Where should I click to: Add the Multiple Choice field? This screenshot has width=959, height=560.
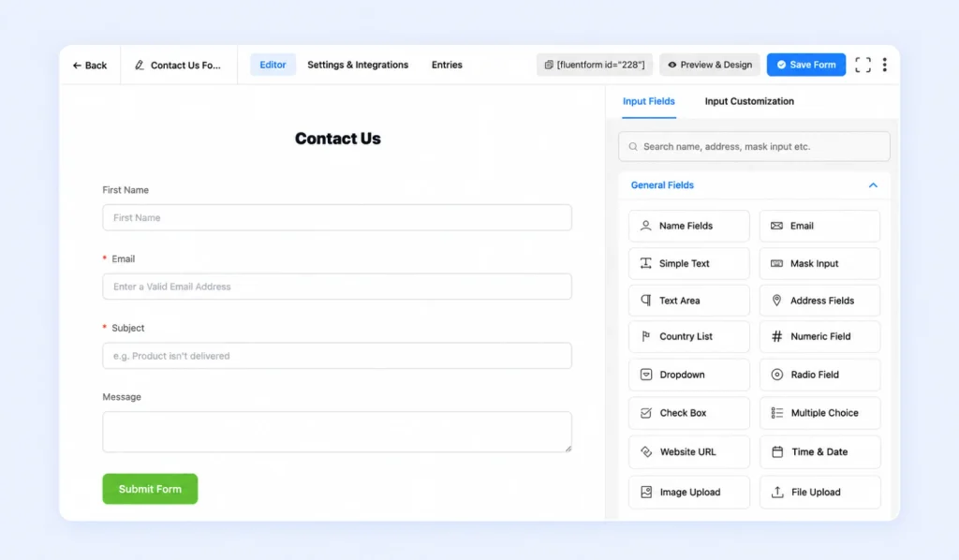pos(819,413)
